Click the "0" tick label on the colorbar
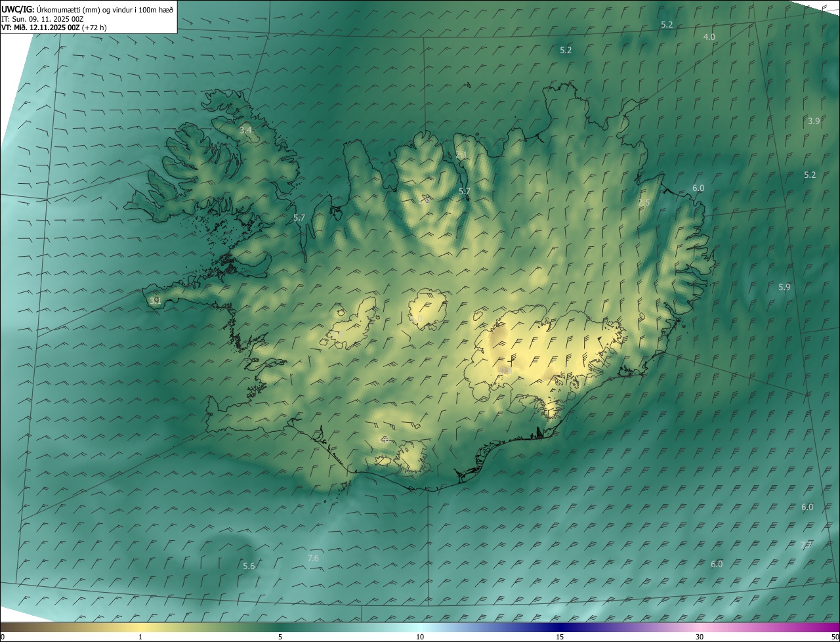This screenshot has height=642, width=840. click(3, 637)
